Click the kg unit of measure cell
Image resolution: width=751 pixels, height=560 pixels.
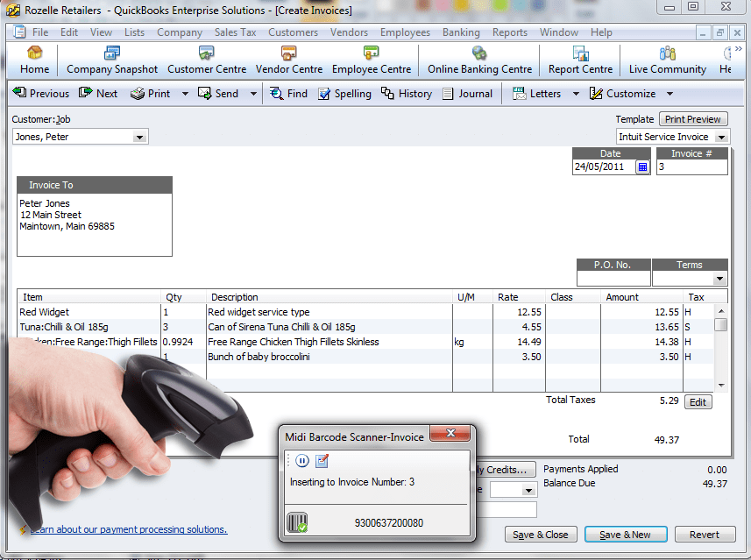tap(472, 342)
